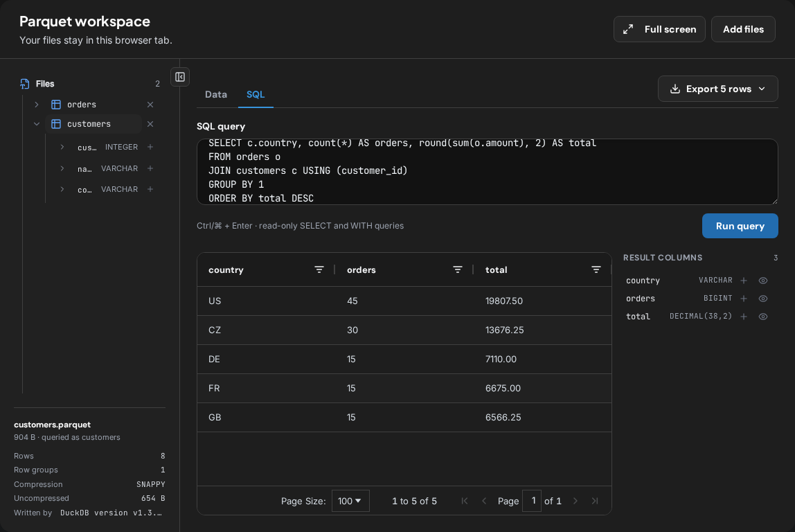Expand the co… VARCHAR column row
The image size is (795, 532).
point(62,189)
